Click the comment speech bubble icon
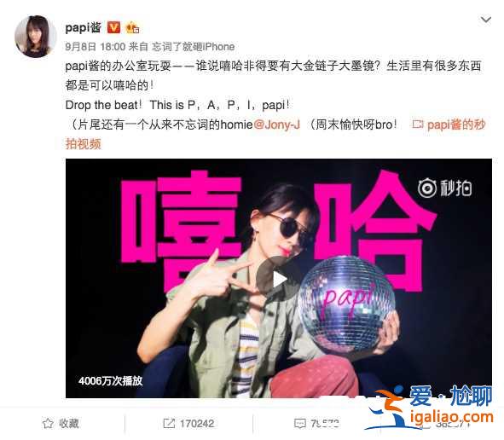The image size is (504, 440). (x=300, y=423)
